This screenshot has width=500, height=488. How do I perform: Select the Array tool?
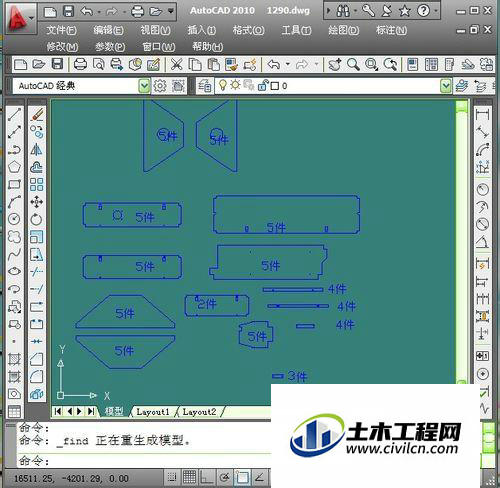(37, 184)
